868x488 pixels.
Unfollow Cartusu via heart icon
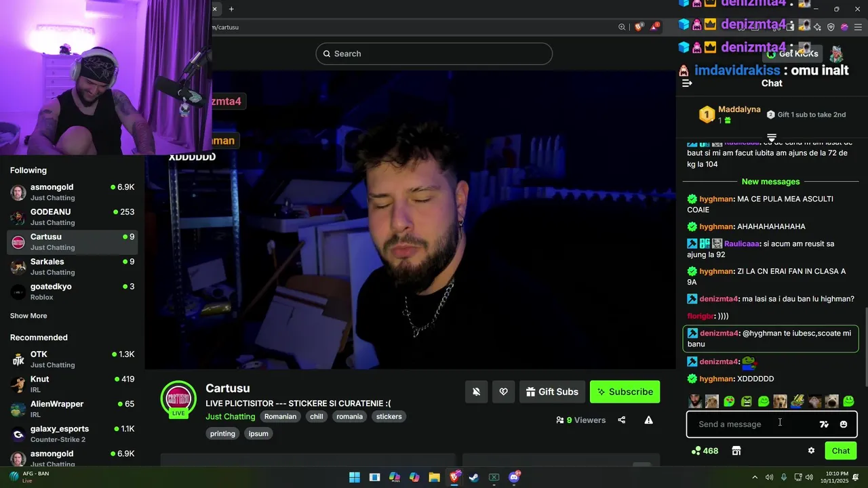click(x=503, y=392)
